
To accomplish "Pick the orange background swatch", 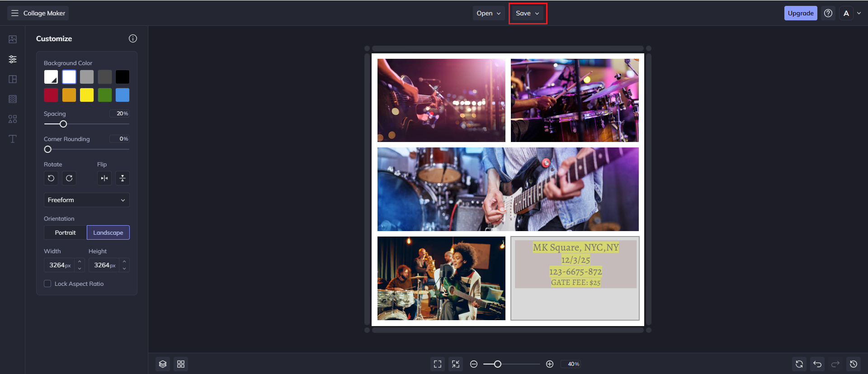I will pos(69,95).
